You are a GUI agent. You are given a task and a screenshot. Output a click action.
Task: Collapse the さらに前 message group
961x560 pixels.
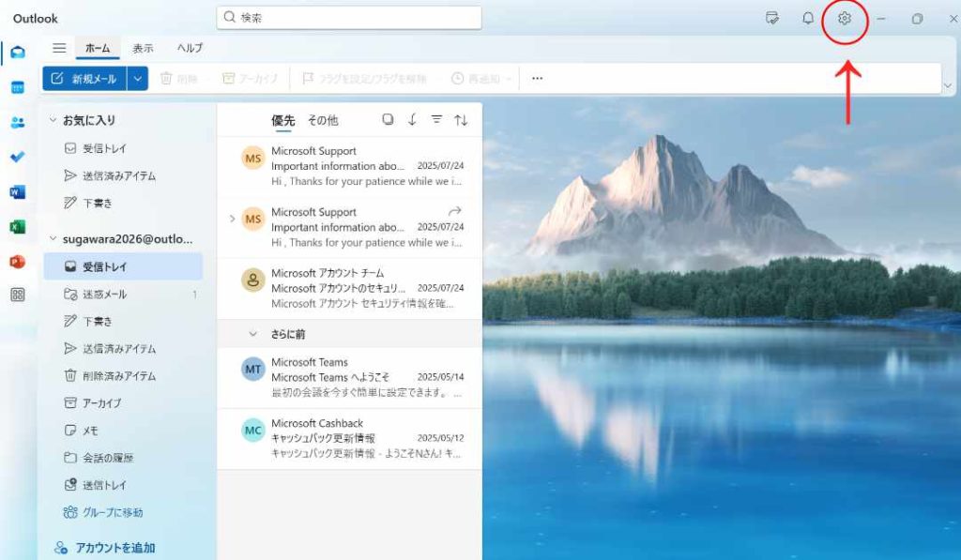pos(252,334)
